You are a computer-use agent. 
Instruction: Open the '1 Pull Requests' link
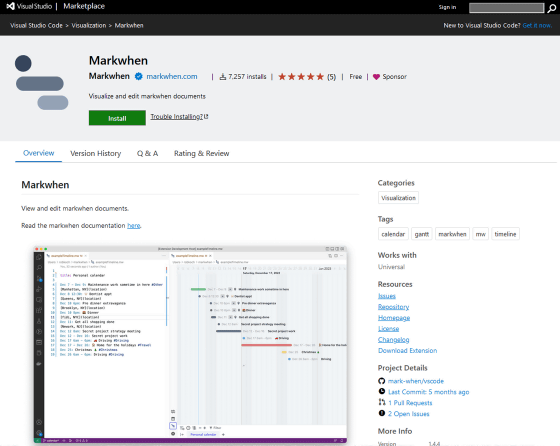point(410,403)
